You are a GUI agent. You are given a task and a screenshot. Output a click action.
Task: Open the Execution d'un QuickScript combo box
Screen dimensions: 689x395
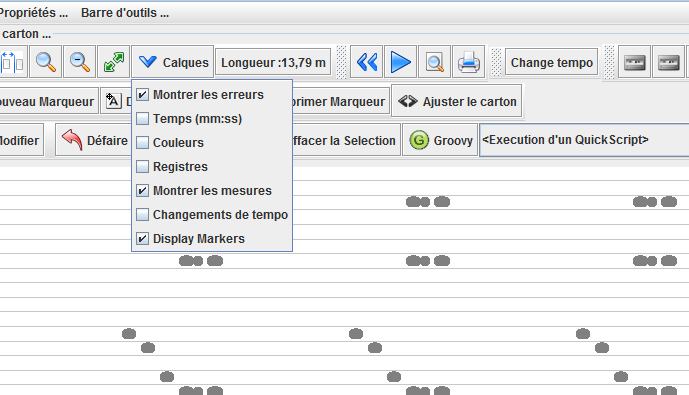coord(584,140)
